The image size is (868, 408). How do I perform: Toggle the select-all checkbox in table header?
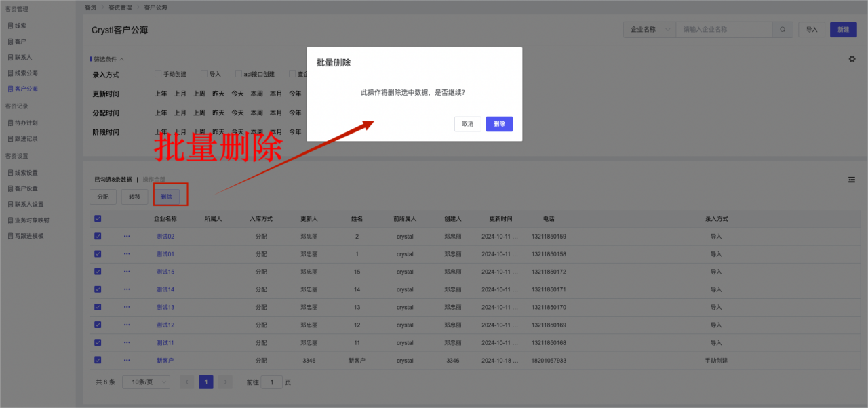[98, 218]
